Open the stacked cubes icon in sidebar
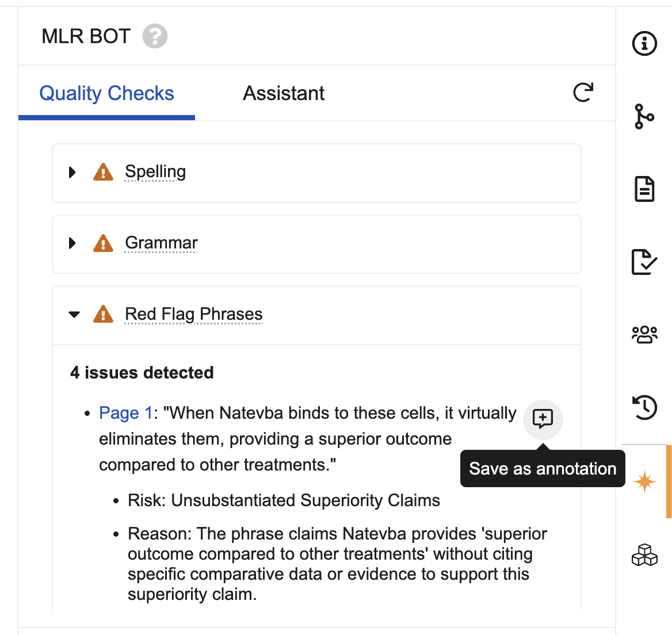Screen dimensions: 672x635 tap(644, 555)
